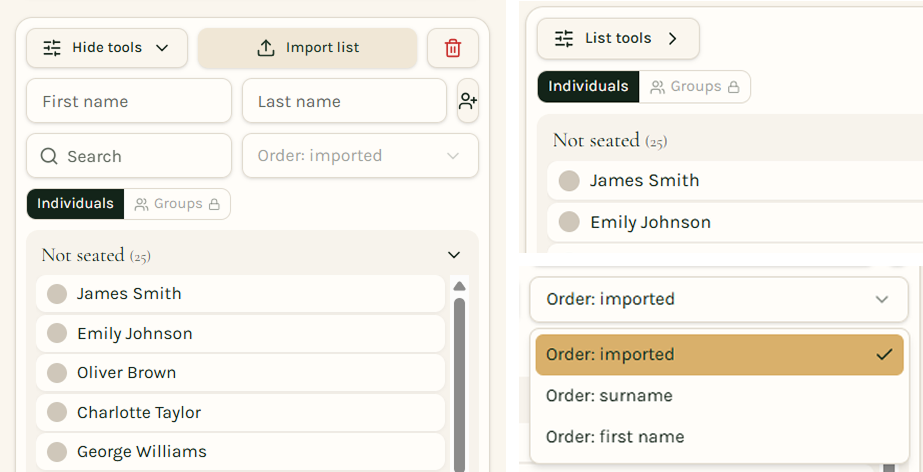Select Charlotte Taylor guest row
Image resolution: width=923 pixels, height=472 pixels.
click(240, 413)
